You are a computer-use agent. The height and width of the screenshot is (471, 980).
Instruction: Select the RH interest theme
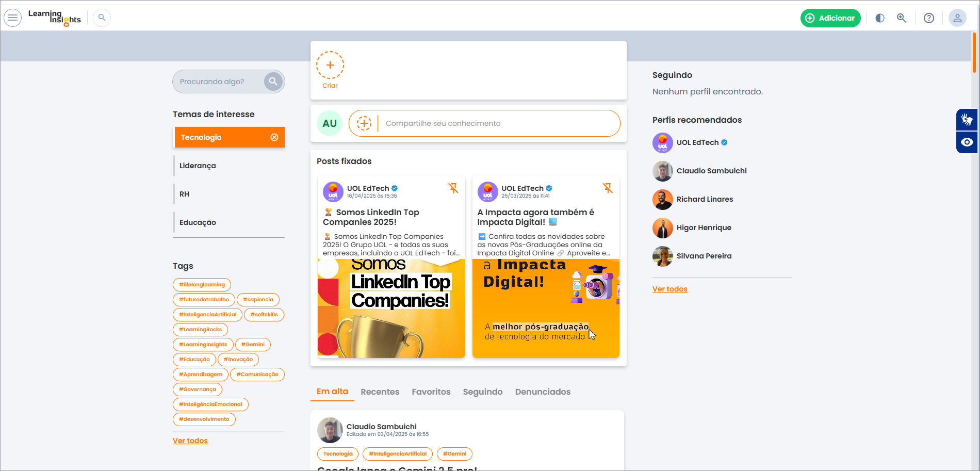coord(228,194)
